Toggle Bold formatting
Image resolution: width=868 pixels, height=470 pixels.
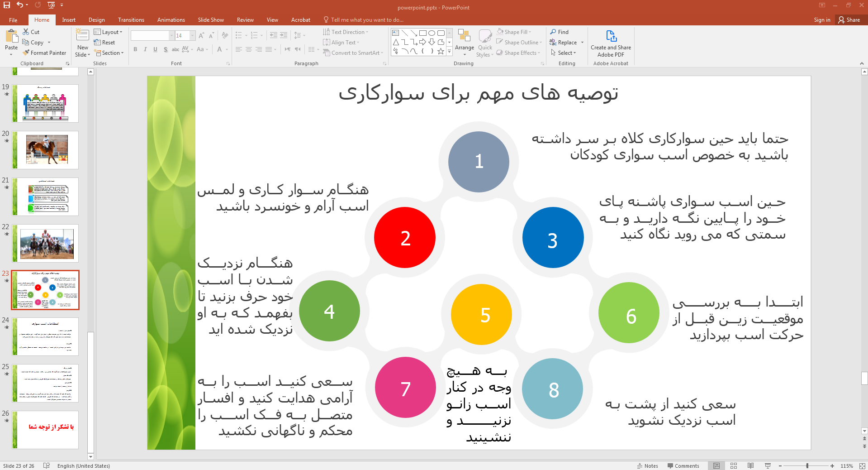pyautogui.click(x=135, y=49)
